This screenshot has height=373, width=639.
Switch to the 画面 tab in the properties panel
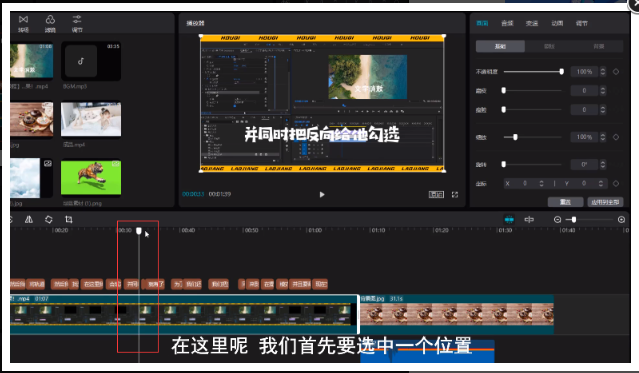(482, 23)
